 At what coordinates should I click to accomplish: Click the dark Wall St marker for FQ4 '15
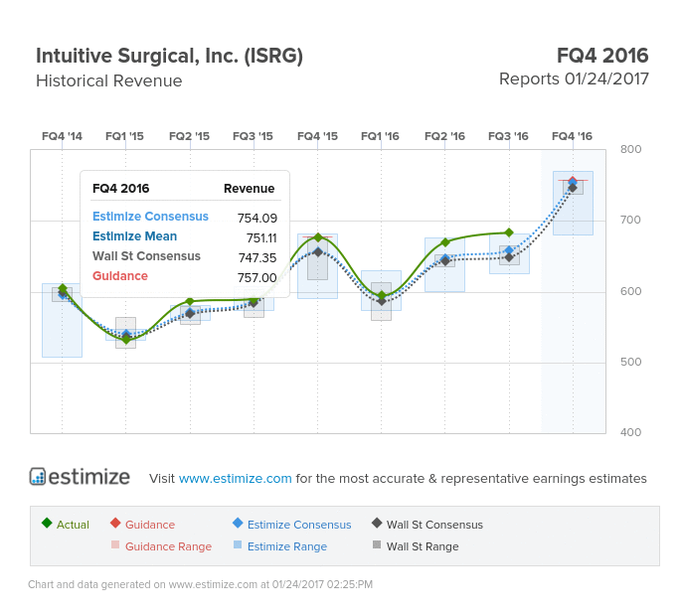pyautogui.click(x=318, y=252)
